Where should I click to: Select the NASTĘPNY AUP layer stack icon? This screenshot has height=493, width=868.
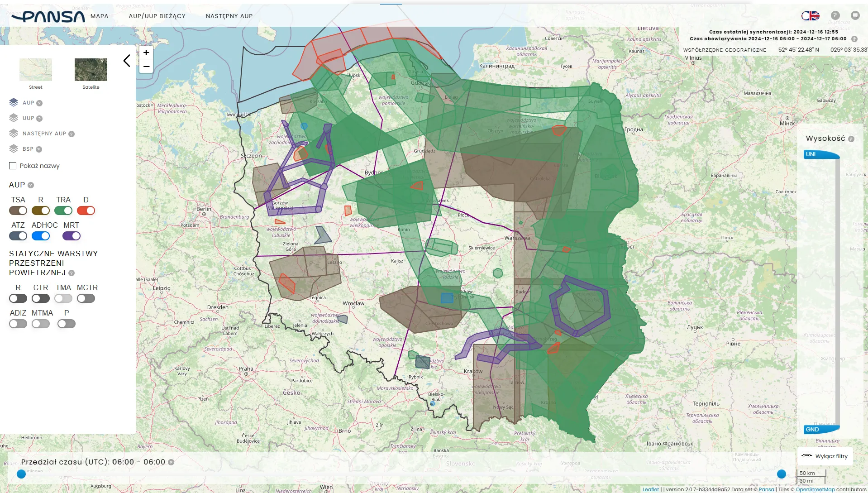[13, 133]
